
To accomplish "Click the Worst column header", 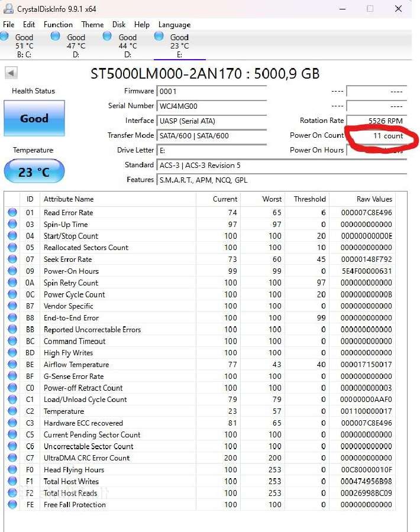I will (263, 199).
